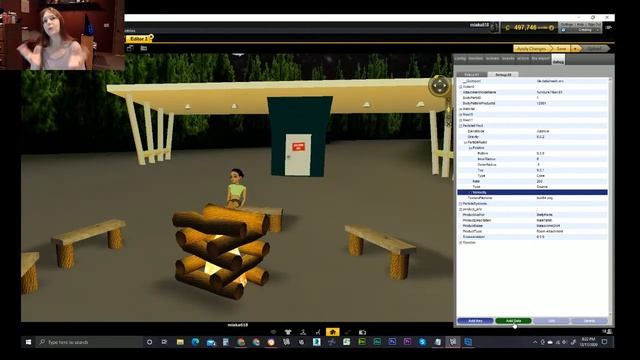Select the ProductName row
Viewport: 640px width, 360px height.
532,225
